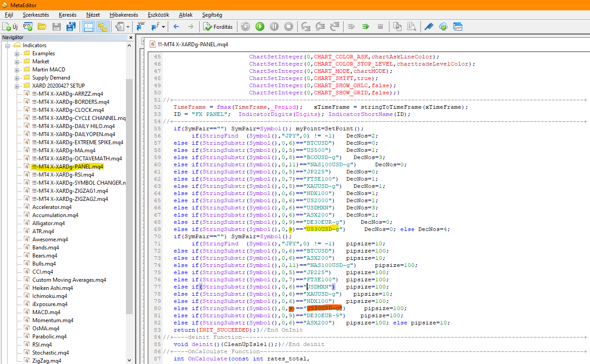Expand the Supply Demand folder node
Image resolution: width=590 pixels, height=364 pixels.
(x=18, y=78)
